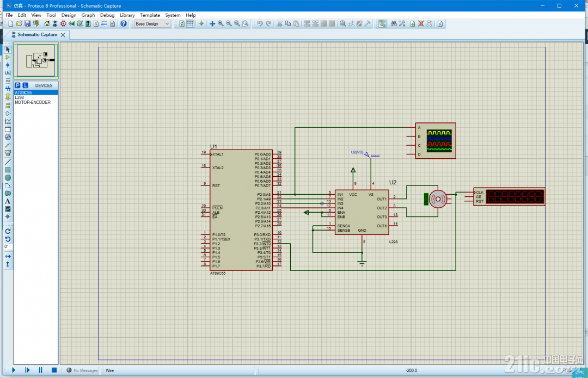Select the 2D Line drawing tool
Image resolution: width=588 pixels, height=378 pixels.
[8, 162]
